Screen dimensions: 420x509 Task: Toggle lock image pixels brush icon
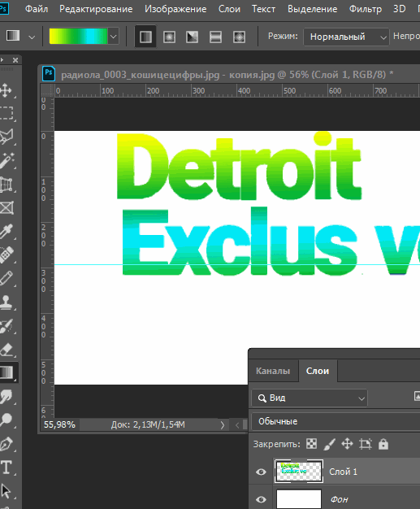(330, 444)
